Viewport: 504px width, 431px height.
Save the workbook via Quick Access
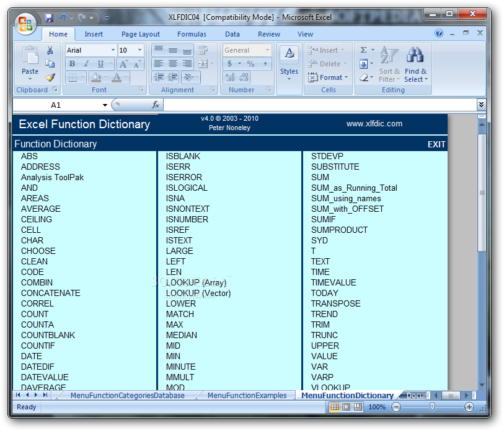click(x=49, y=18)
